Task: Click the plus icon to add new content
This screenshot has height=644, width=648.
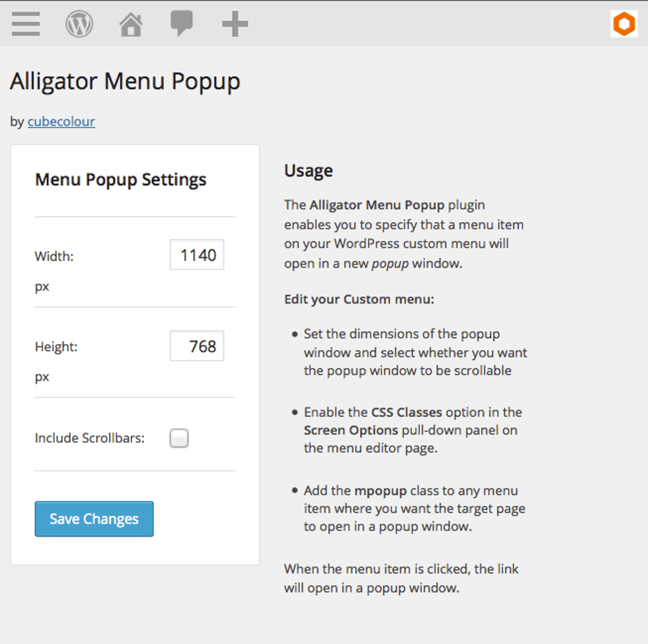Action: tap(234, 23)
